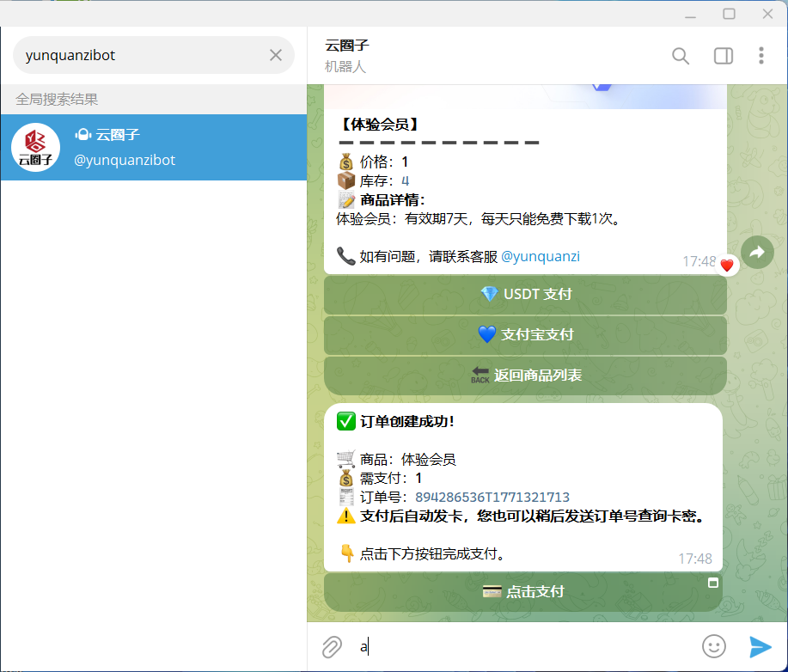Clear the search box with the X
Viewport: 788px width, 672px height.
tap(275, 54)
